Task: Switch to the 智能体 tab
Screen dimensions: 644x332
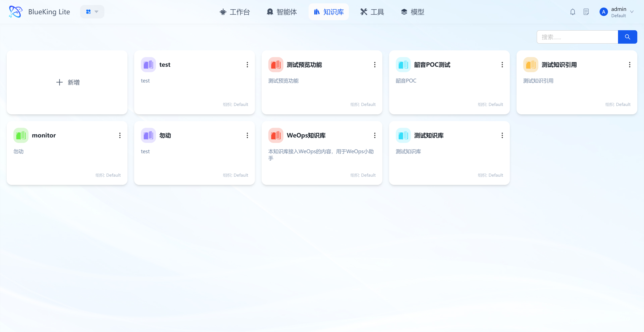Action: [282, 12]
